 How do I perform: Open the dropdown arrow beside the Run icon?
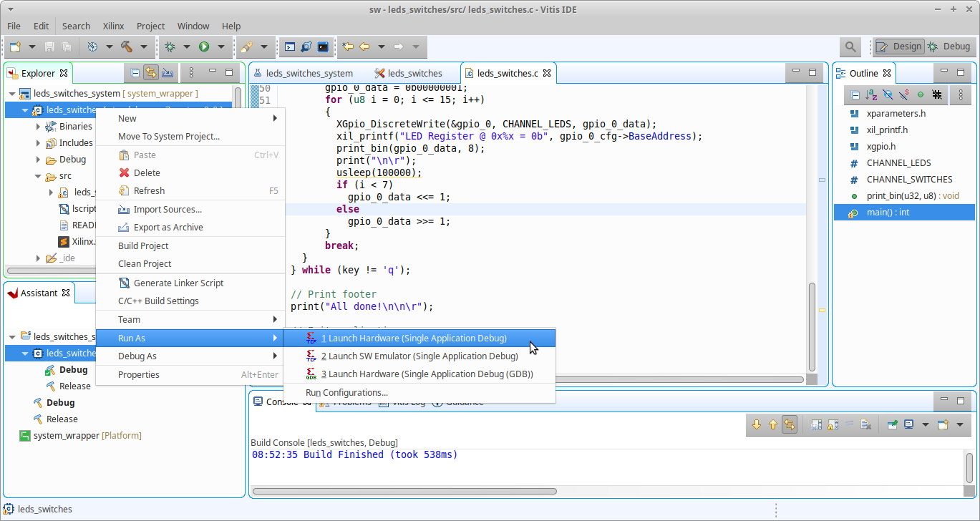tap(221, 47)
